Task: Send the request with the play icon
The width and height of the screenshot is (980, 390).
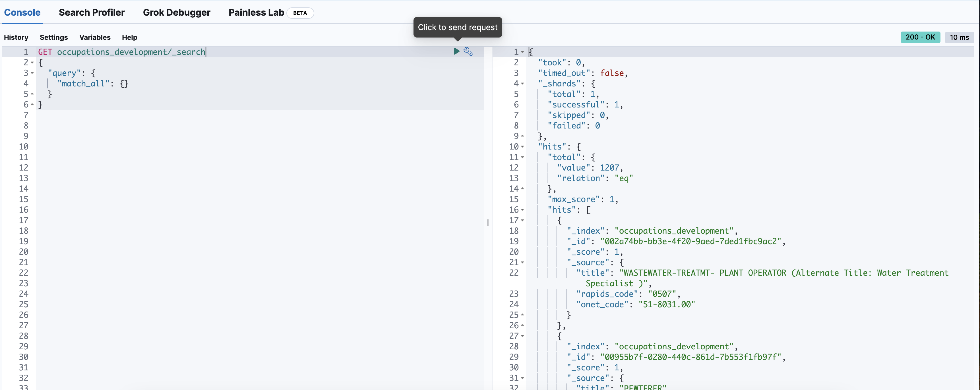Action: (x=456, y=51)
